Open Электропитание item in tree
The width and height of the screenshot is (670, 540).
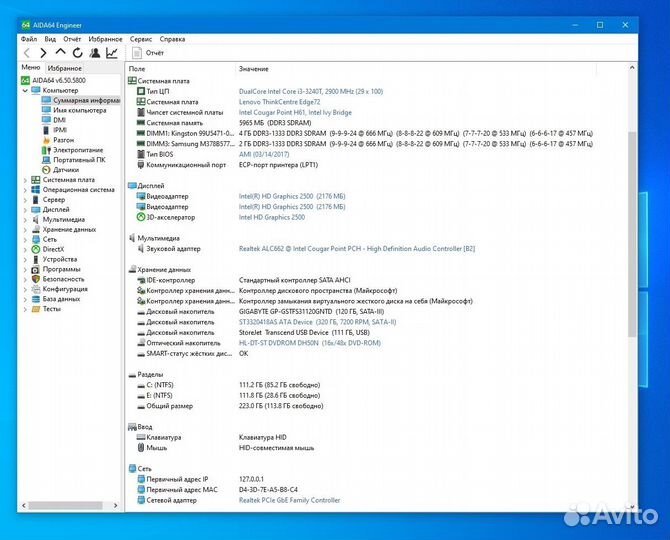tap(78, 150)
